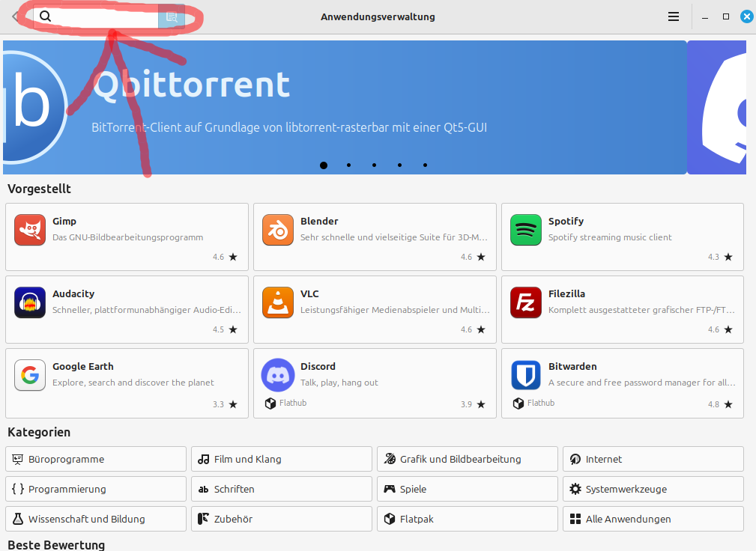Select the fifth banner slide dot
756x551 pixels.
click(425, 165)
